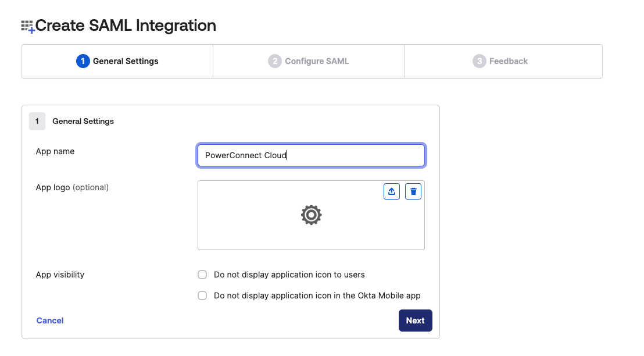
Task: Focus the App name text field
Action: tap(311, 155)
